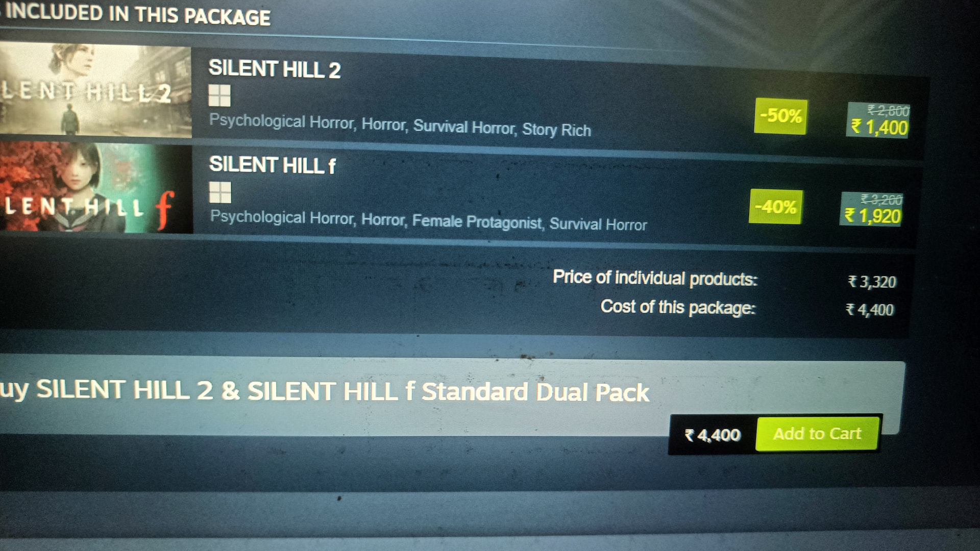Click the SILENT HILL 2 genre tags line

400,126
